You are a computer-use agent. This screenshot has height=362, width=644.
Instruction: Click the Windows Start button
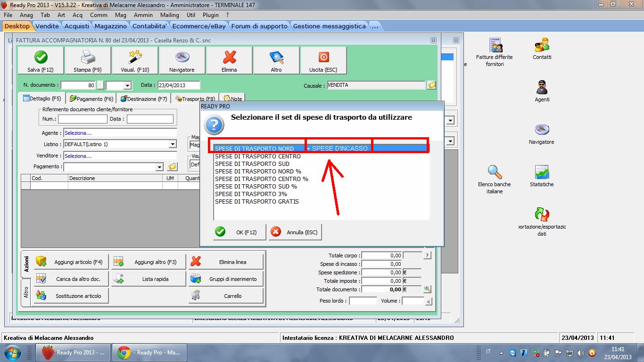click(x=12, y=352)
